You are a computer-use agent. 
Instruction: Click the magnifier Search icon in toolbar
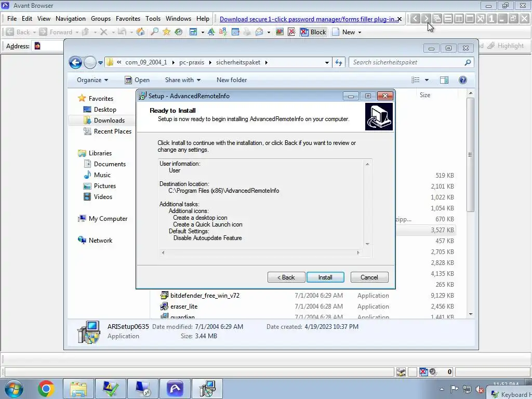[x=154, y=32]
